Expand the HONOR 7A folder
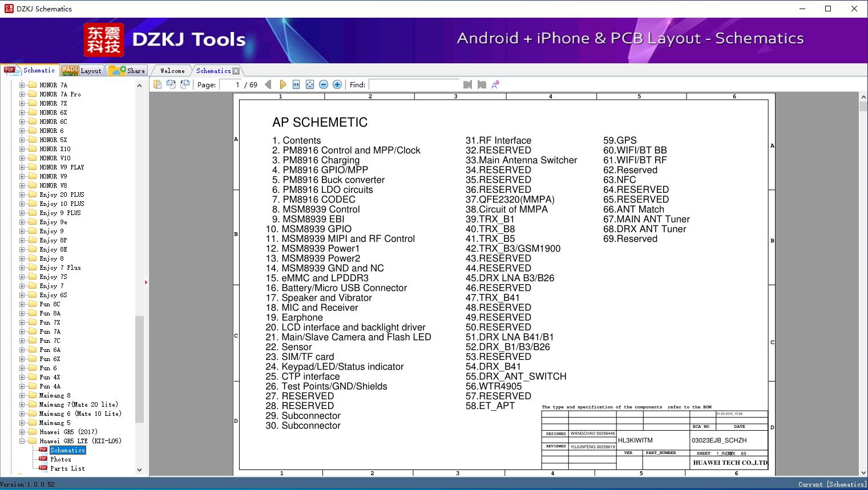 22,85
